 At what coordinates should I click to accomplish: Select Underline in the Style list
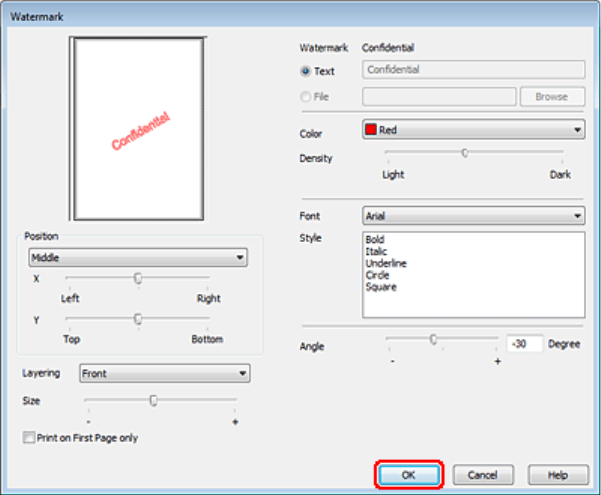pos(386,263)
